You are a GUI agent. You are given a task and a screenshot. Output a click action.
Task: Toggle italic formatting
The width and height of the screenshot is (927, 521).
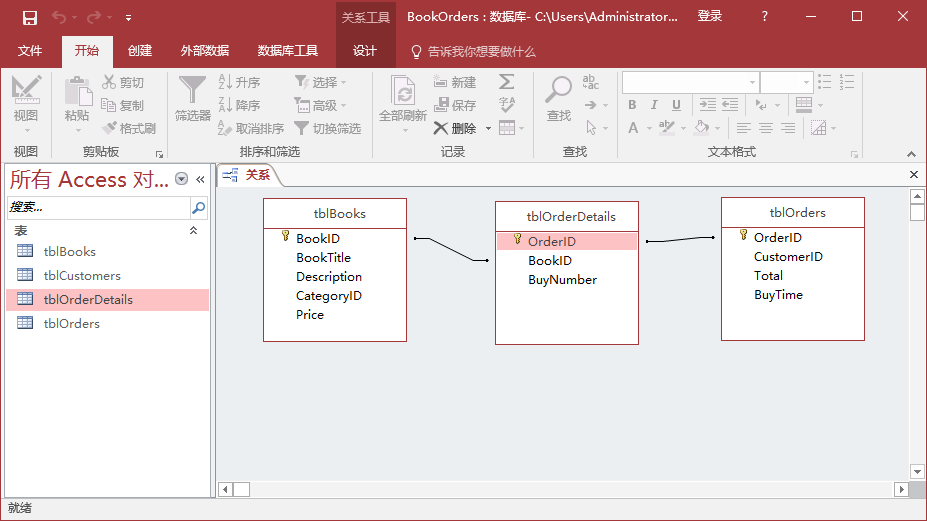[654, 105]
